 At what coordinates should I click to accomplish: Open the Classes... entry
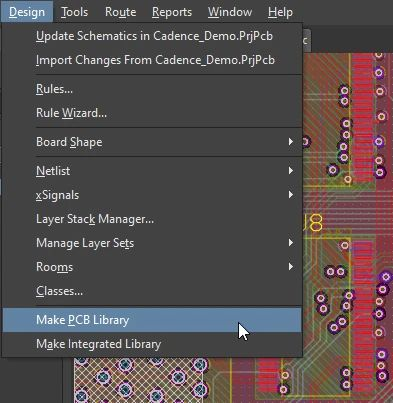pos(152,291)
